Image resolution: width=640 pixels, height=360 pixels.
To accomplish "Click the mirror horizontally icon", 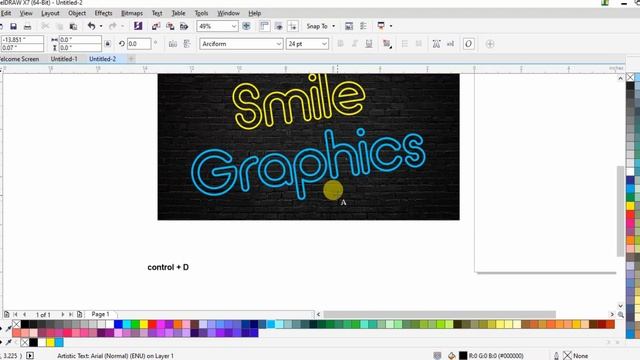I will 173,44.
